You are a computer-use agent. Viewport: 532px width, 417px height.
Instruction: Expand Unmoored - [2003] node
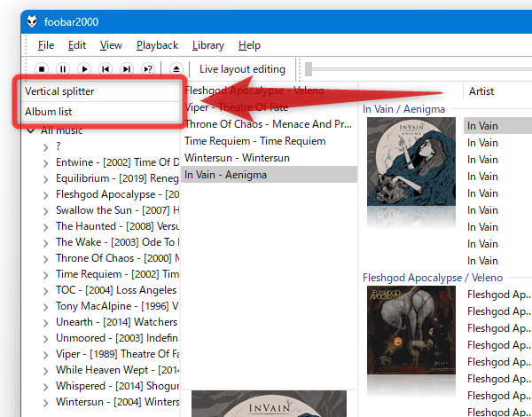46,339
